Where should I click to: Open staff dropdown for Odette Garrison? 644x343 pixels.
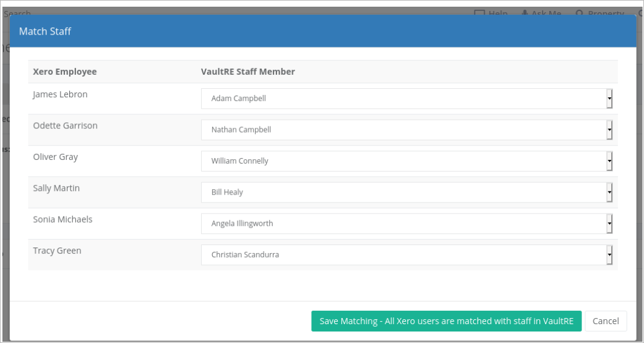tap(406, 130)
